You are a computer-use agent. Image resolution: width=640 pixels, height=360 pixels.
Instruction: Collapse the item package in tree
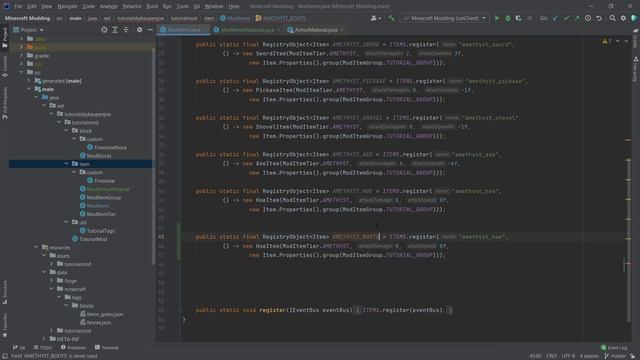[x=66, y=164]
